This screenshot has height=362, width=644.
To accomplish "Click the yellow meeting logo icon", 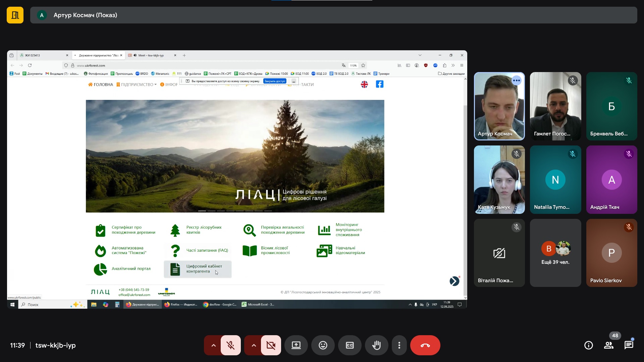I will pyautogui.click(x=15, y=15).
